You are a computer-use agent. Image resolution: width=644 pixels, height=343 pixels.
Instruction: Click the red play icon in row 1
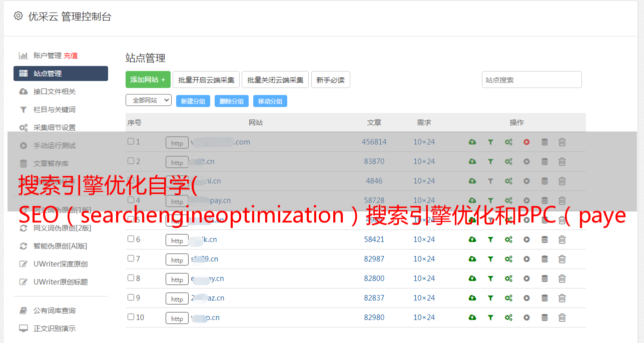click(526, 142)
